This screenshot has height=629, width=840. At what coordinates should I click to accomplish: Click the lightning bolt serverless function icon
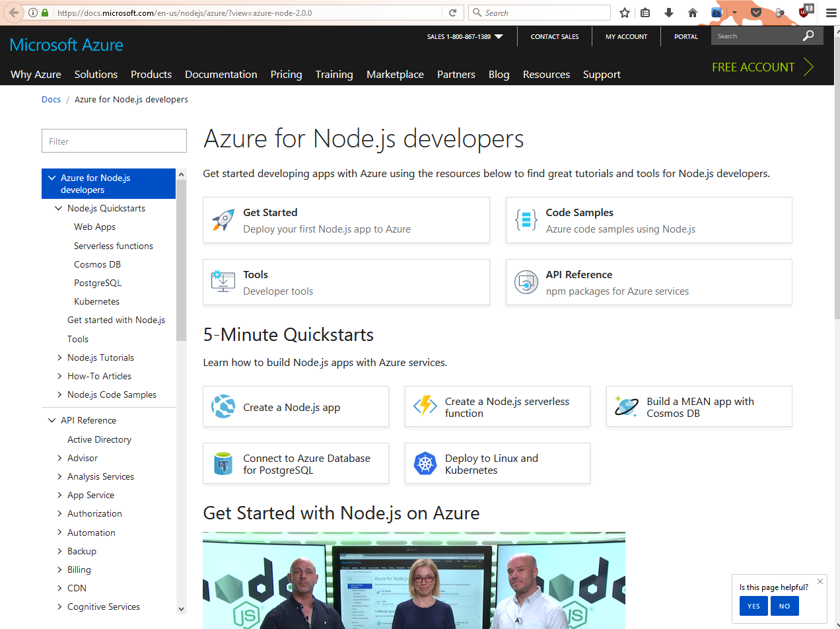[x=425, y=406]
